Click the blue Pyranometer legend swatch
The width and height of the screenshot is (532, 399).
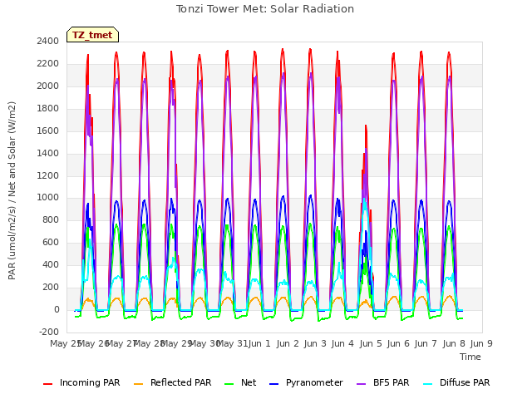click(x=273, y=384)
